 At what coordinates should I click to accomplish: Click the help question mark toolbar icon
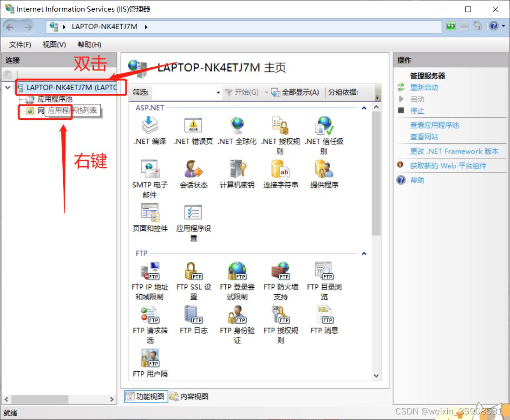pos(493,26)
